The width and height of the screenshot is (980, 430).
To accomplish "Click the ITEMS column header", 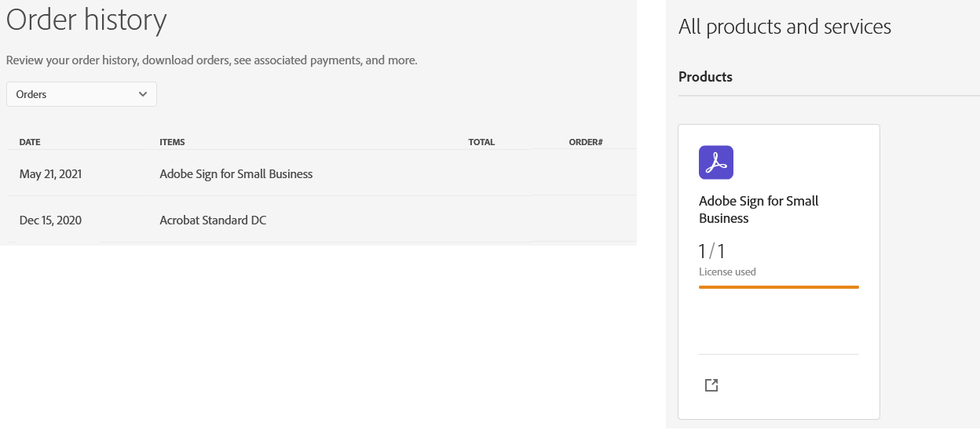I will click(172, 142).
